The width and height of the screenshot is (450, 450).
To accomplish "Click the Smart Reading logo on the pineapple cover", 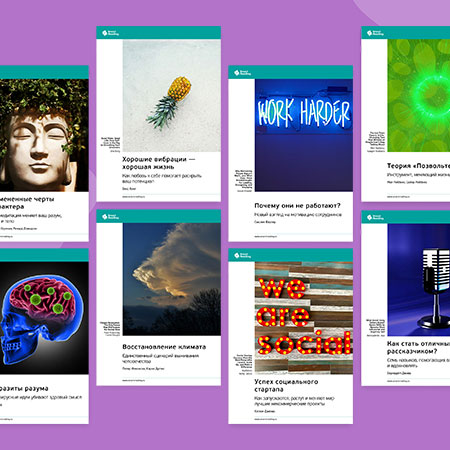I will tap(110, 33).
